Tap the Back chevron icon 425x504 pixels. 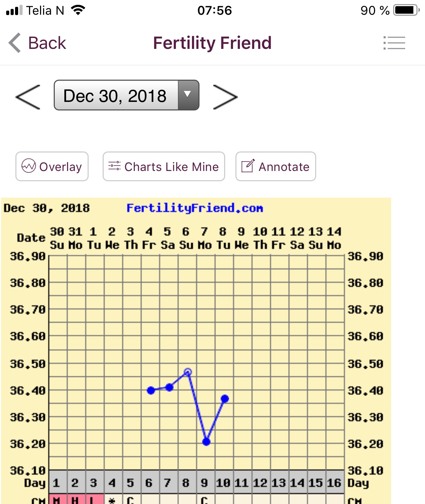pos(15,43)
